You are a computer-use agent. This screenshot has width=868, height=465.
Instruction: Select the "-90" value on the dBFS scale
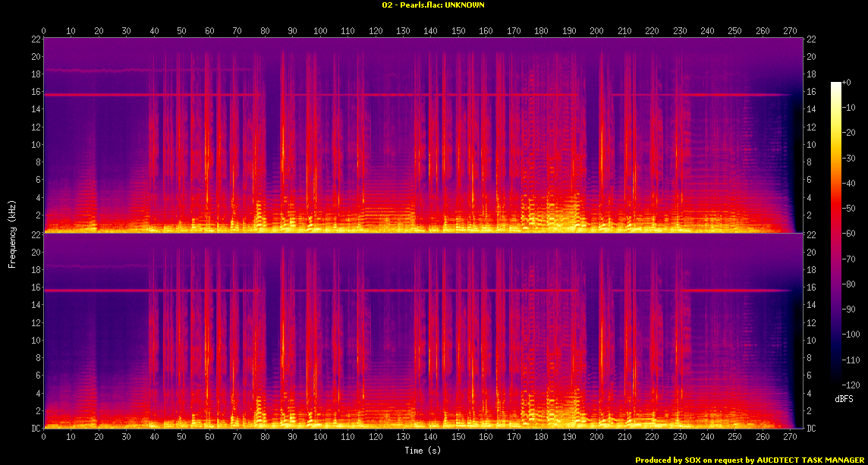pos(848,309)
